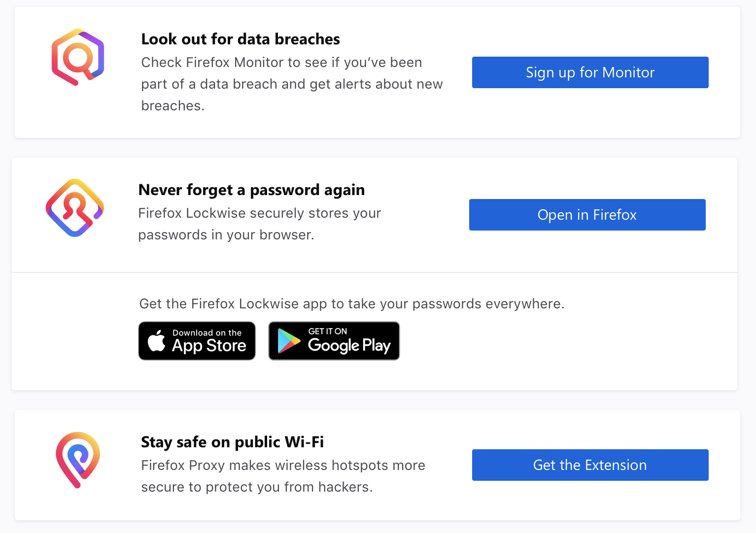
Task: Click the divider line below the Lockwise section
Action: tap(375, 272)
